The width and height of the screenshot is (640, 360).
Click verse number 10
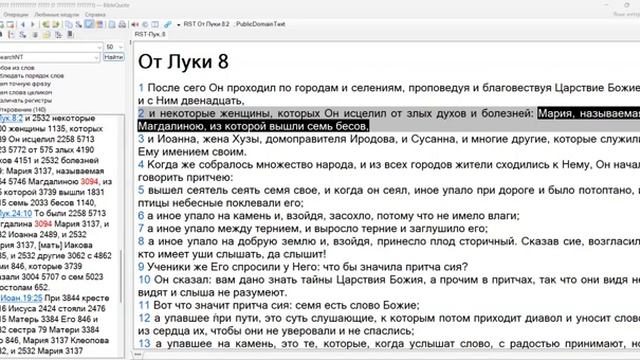[x=144, y=280]
